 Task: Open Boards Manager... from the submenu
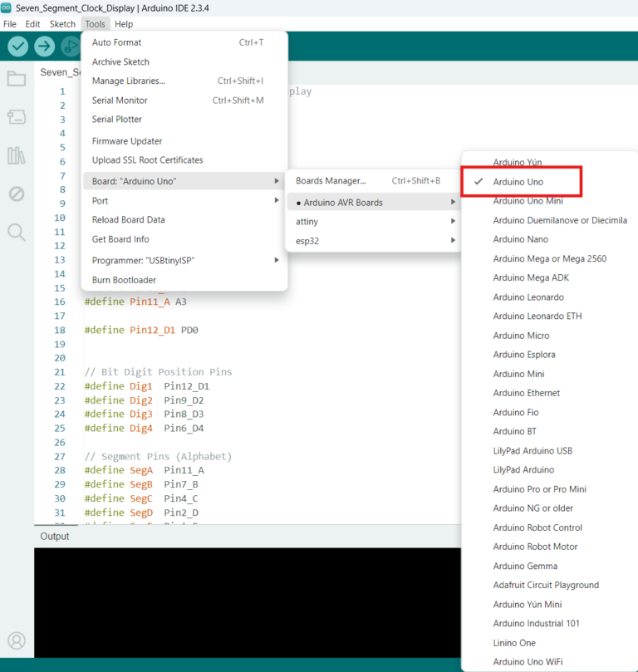tap(374, 180)
